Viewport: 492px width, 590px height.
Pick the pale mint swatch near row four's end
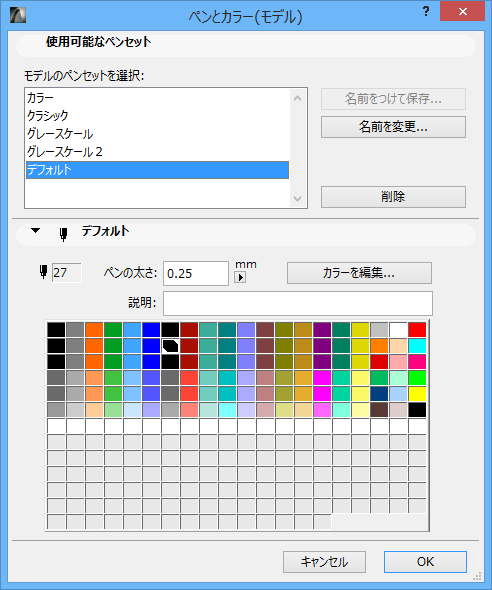(x=398, y=378)
